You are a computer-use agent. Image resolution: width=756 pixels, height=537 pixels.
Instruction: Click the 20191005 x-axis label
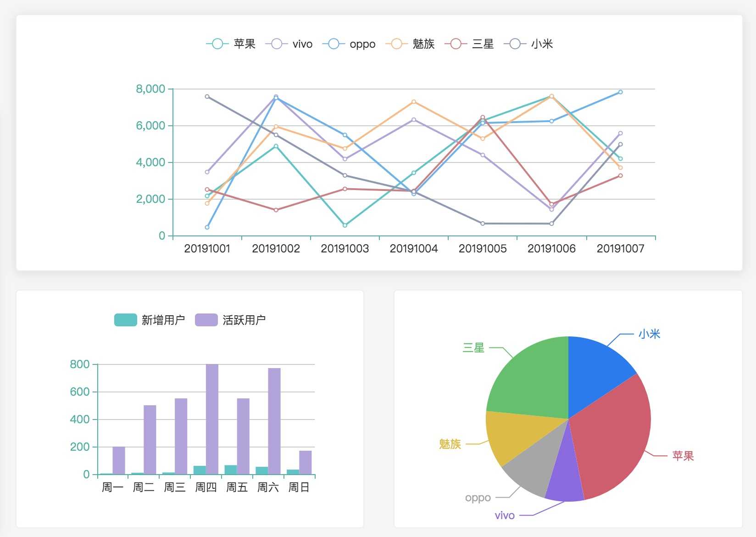point(483,249)
